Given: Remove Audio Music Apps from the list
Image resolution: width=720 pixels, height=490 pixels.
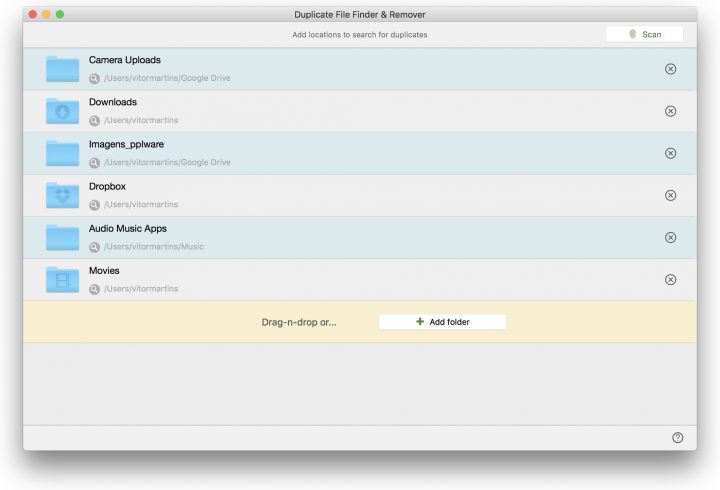Looking at the screenshot, I should tap(670, 237).
